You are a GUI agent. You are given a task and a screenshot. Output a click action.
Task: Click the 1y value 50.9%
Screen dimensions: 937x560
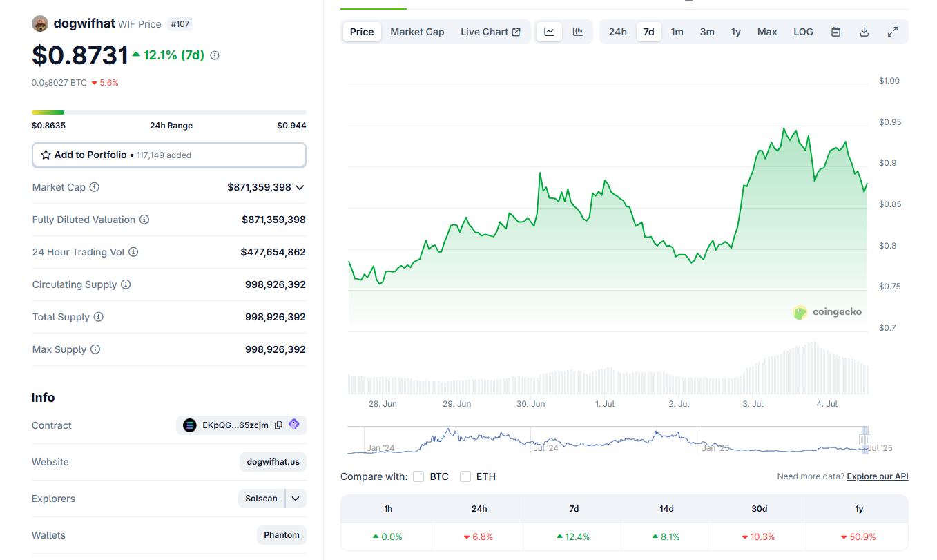858,537
